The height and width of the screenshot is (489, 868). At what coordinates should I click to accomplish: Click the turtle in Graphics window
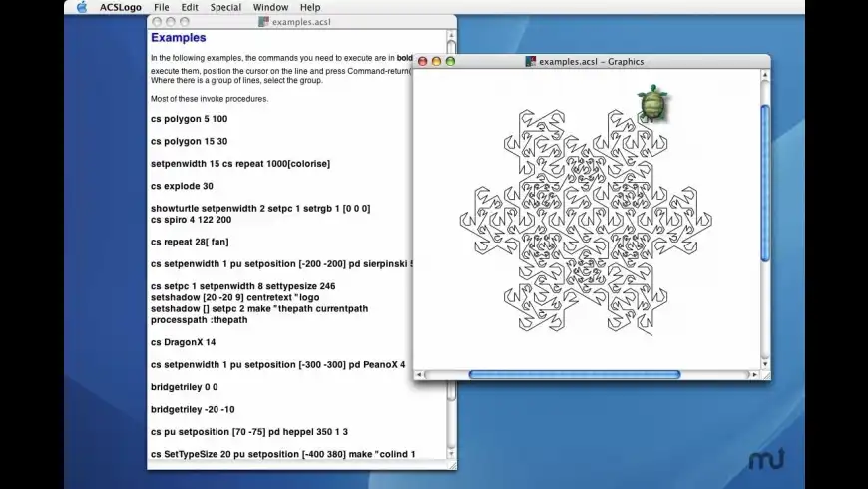(652, 104)
